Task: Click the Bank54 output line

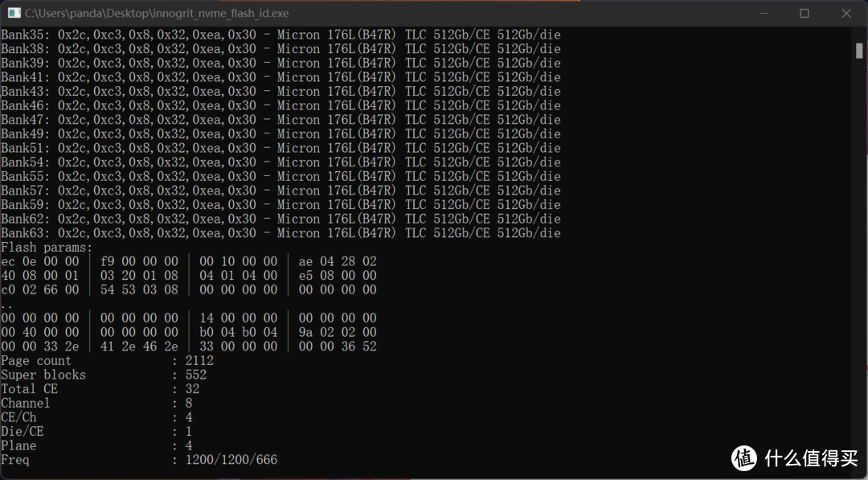Action: pos(280,162)
